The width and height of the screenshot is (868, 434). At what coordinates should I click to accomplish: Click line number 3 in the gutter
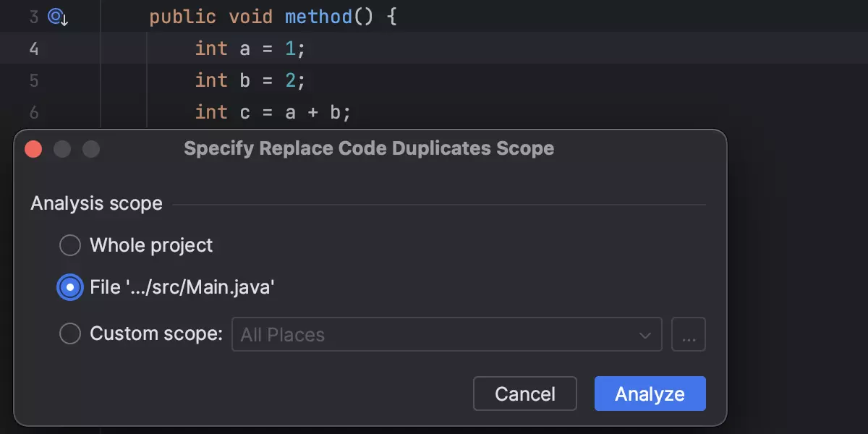[x=34, y=17]
